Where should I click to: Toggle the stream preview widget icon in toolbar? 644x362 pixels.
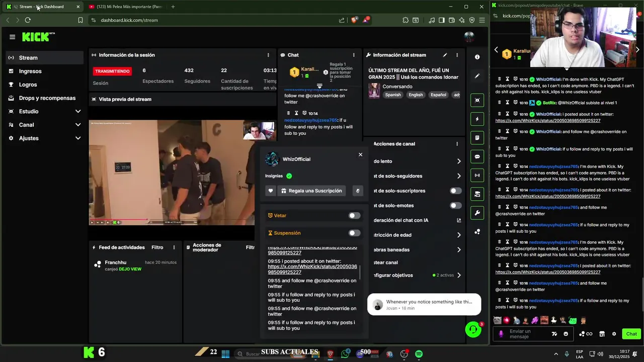pos(477,100)
